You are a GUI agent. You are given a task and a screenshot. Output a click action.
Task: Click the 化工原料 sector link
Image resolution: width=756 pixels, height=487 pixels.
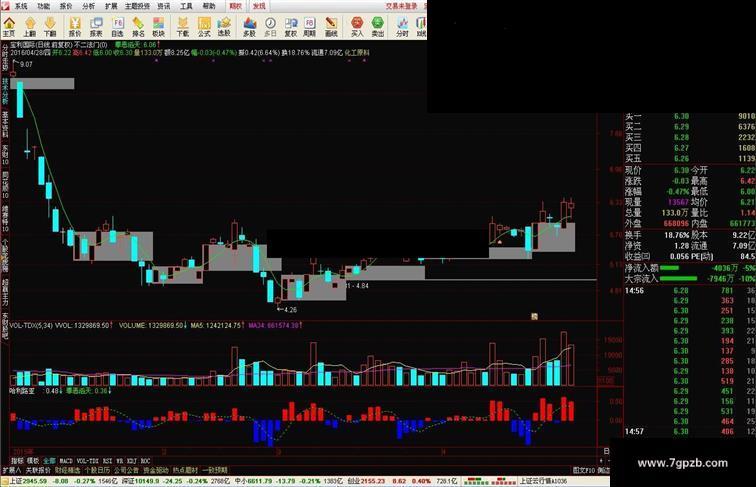click(357, 53)
